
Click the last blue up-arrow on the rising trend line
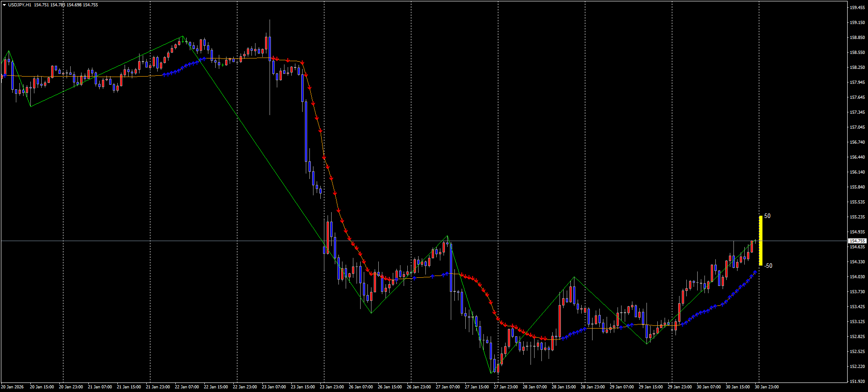(x=755, y=272)
